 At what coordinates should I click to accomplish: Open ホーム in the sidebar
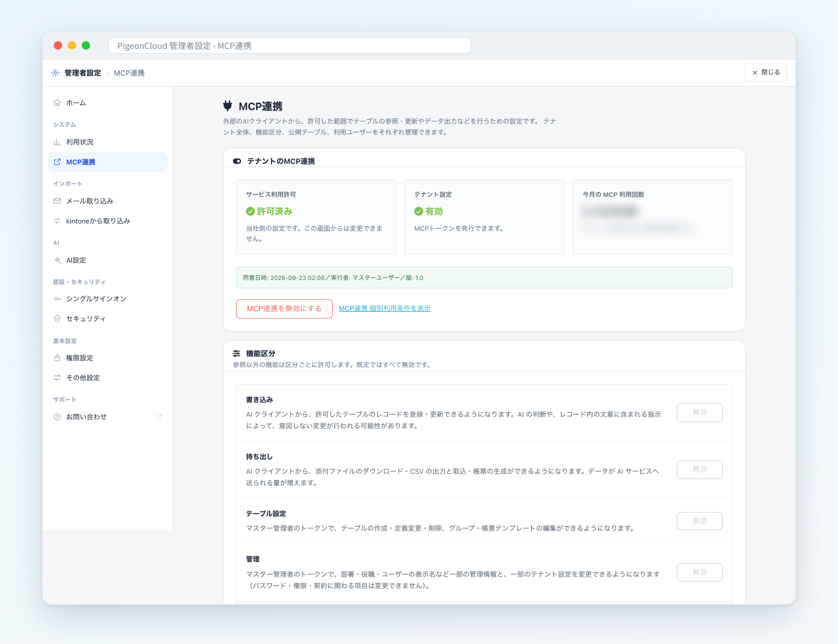(108, 103)
